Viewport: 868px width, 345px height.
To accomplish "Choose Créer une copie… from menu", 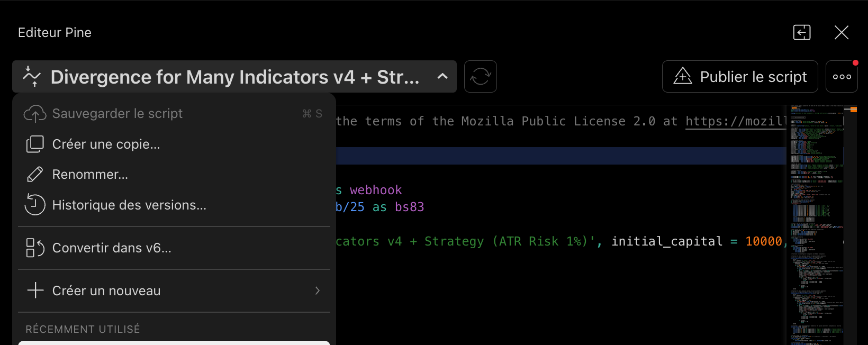I will pos(174,144).
